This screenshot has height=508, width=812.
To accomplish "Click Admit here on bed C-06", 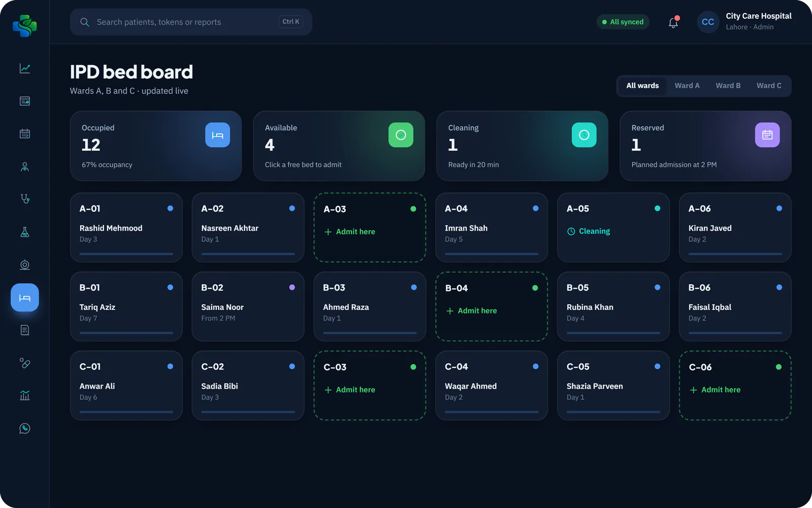I will [716, 390].
